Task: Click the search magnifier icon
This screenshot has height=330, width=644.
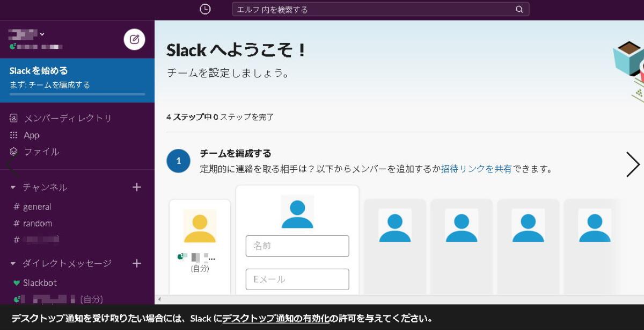Action: tap(519, 9)
